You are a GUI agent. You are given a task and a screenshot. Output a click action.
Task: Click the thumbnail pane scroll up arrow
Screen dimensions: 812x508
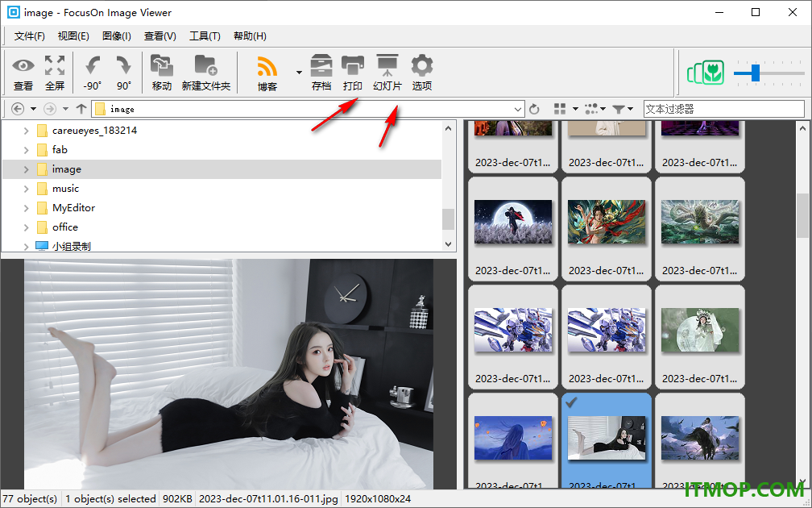tap(802, 128)
